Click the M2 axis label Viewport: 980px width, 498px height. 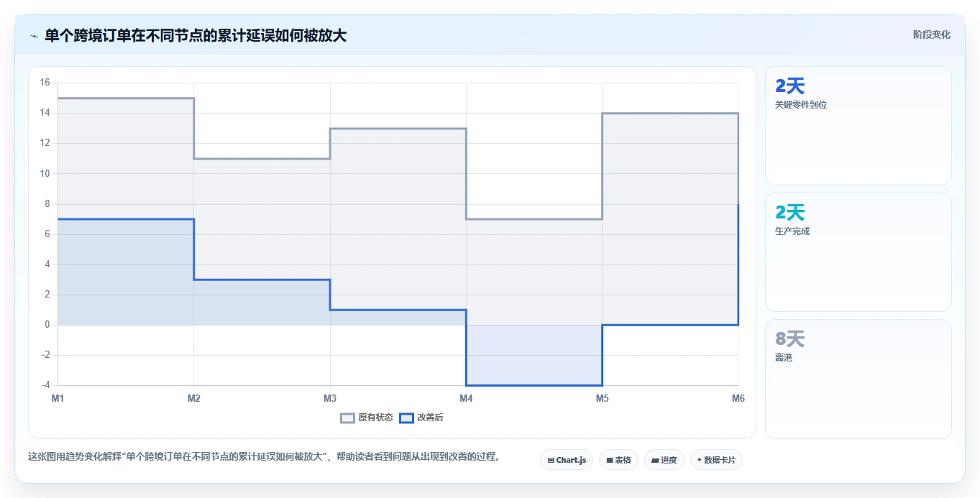(193, 398)
